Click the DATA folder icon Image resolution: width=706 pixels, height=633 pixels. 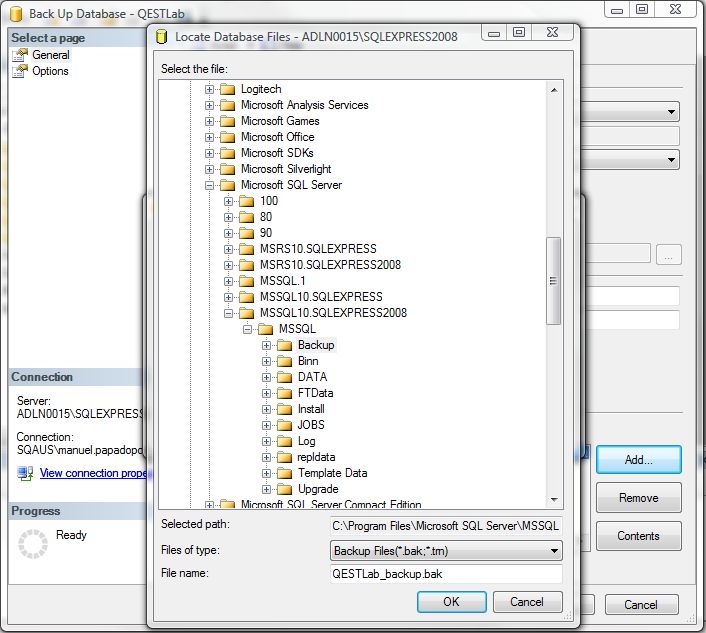coord(285,377)
